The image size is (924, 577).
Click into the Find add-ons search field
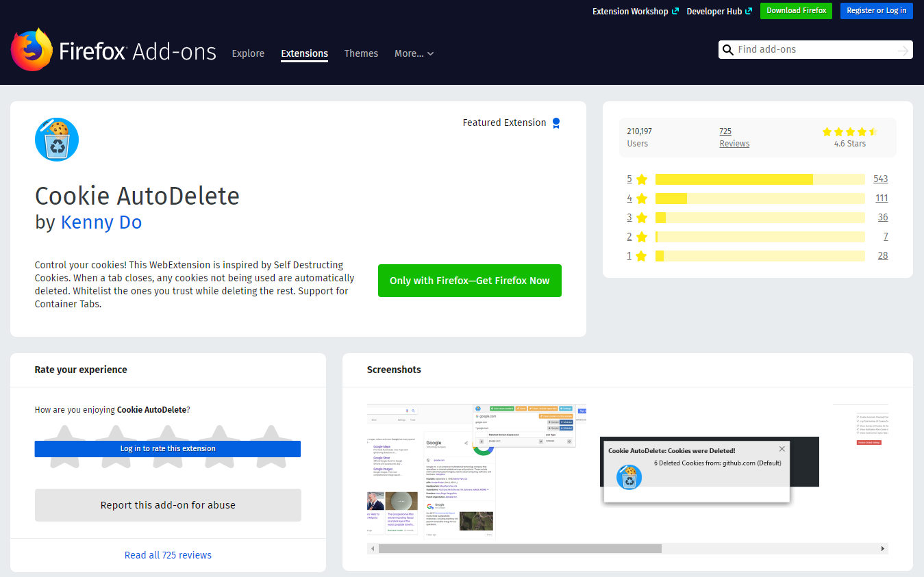point(815,50)
